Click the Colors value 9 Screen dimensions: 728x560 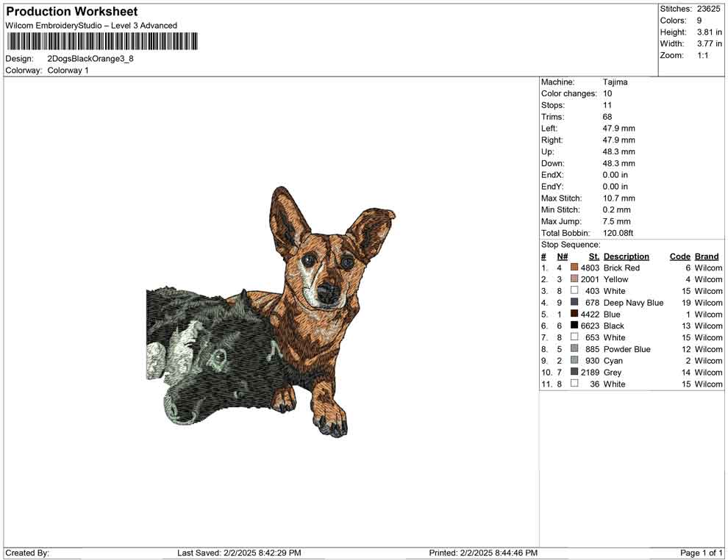(699, 21)
